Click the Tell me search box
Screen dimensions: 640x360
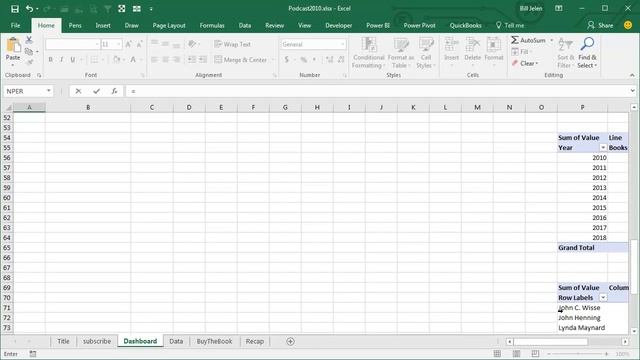point(510,25)
